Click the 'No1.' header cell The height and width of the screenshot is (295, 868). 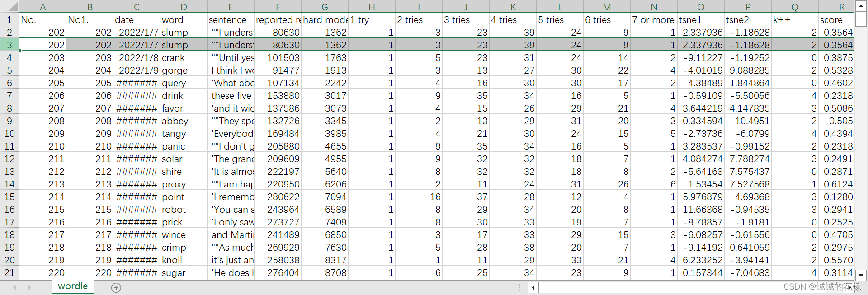(90, 19)
